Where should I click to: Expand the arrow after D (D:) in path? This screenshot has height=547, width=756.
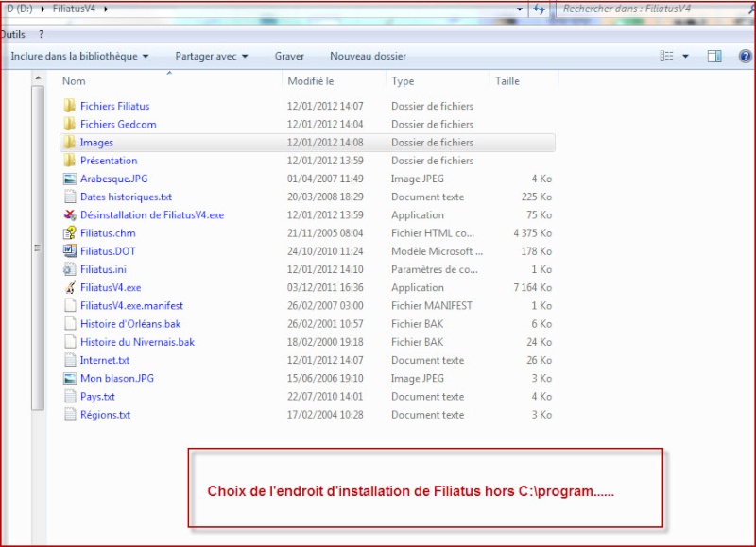43,9
